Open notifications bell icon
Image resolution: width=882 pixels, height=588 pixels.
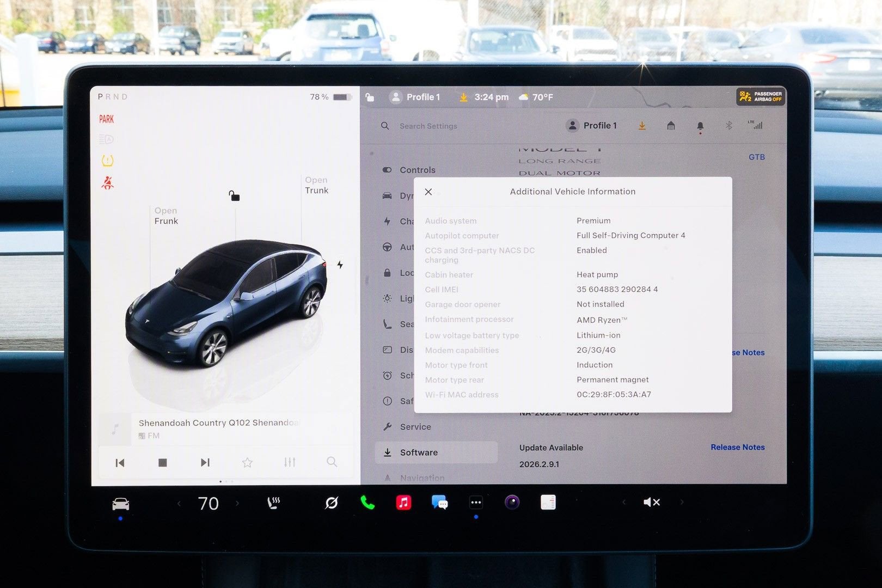click(700, 126)
